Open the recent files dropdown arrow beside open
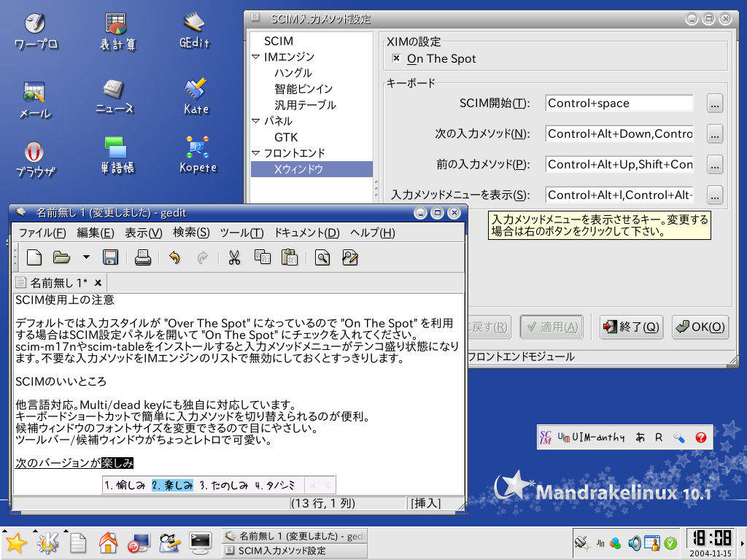Screen dimensions: 747x560 click(86, 257)
